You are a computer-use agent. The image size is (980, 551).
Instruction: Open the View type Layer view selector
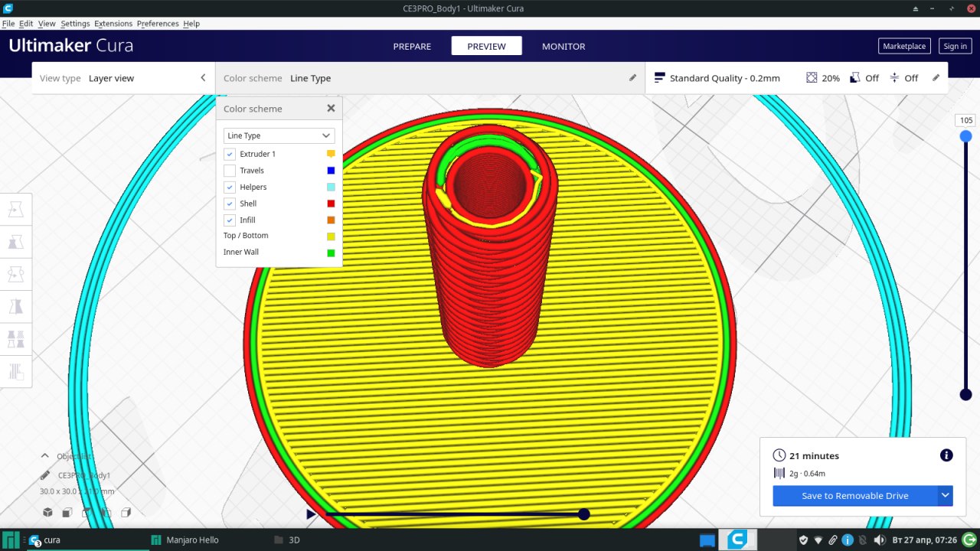pyautogui.click(x=123, y=78)
